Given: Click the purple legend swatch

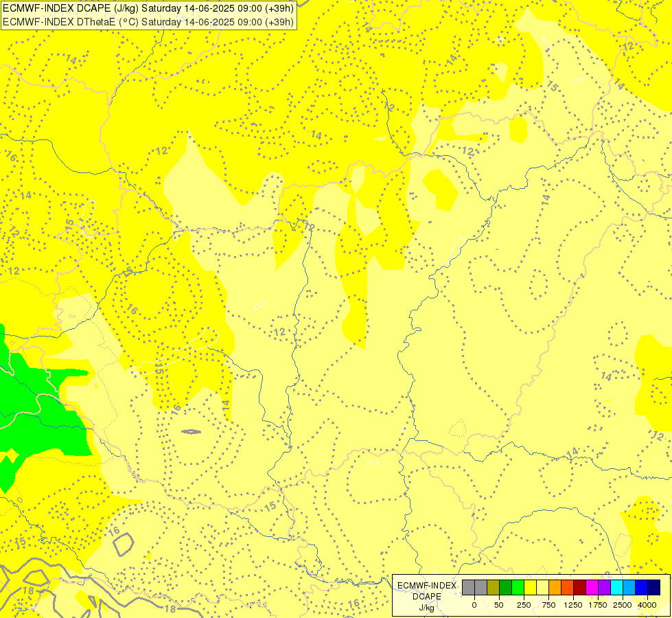Looking at the screenshot, I should [605, 587].
